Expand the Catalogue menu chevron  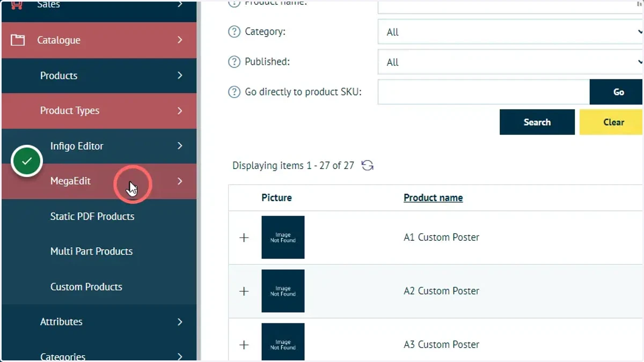[180, 40]
